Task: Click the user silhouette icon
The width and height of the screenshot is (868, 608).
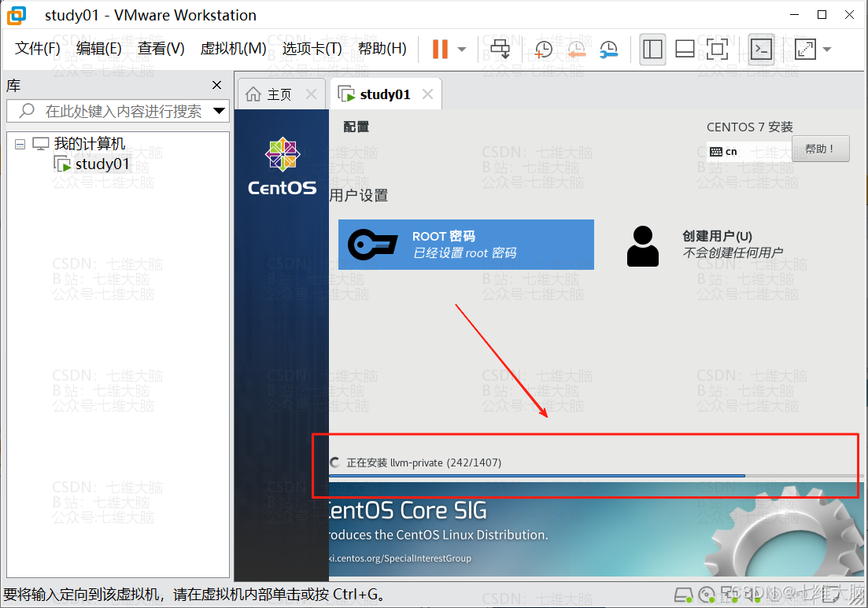Action: [643, 246]
